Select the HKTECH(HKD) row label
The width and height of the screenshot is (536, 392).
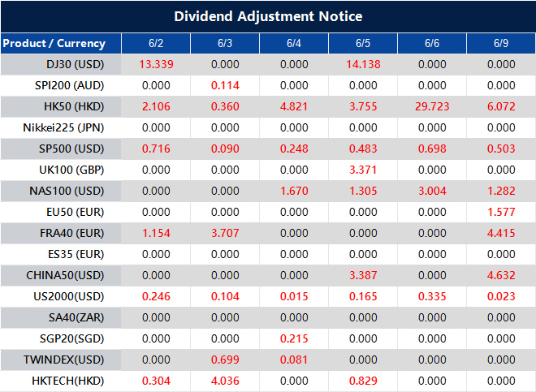[x=64, y=380]
